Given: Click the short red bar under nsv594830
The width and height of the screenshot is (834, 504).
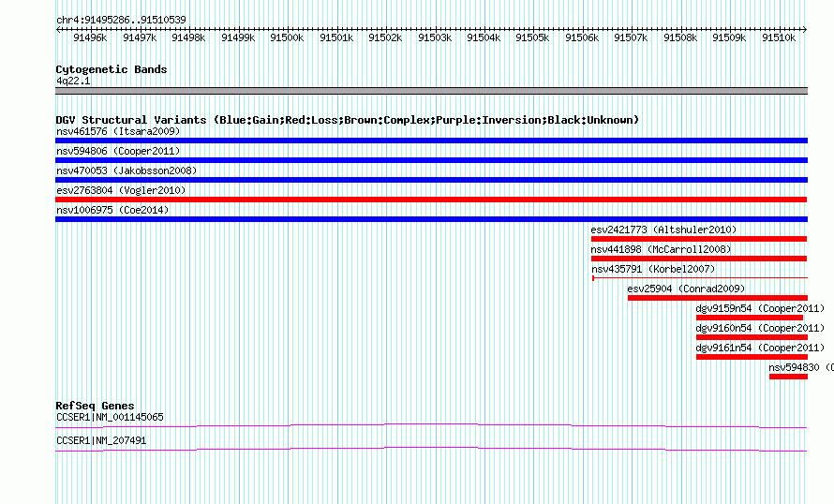Looking at the screenshot, I should (x=788, y=377).
